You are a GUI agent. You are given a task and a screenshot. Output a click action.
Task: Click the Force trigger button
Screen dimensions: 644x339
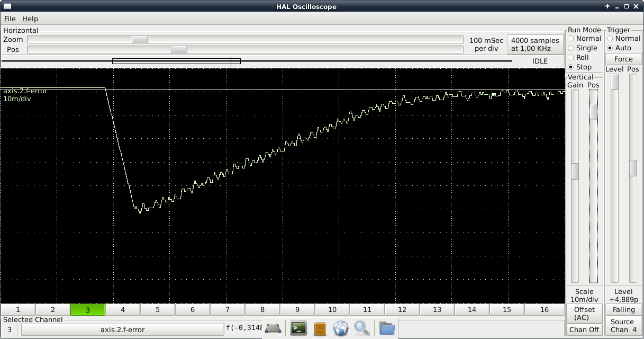pos(623,59)
